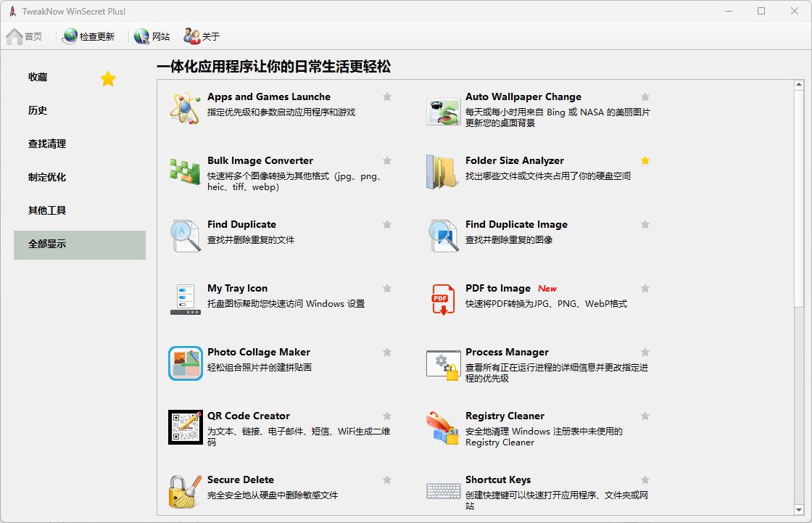Open the PDF to Image icon

443,300
